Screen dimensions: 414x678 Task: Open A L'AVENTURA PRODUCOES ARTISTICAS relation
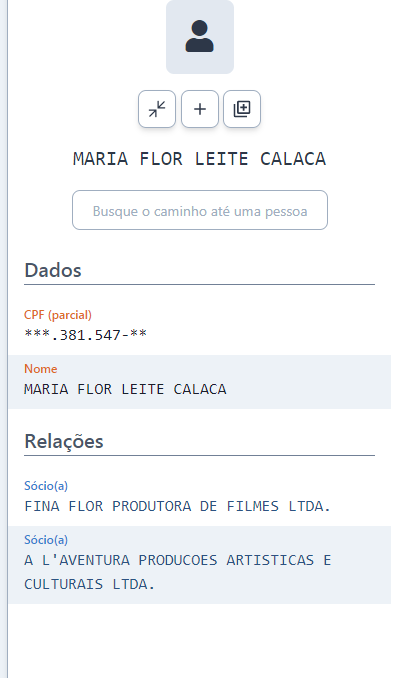[x=177, y=572]
